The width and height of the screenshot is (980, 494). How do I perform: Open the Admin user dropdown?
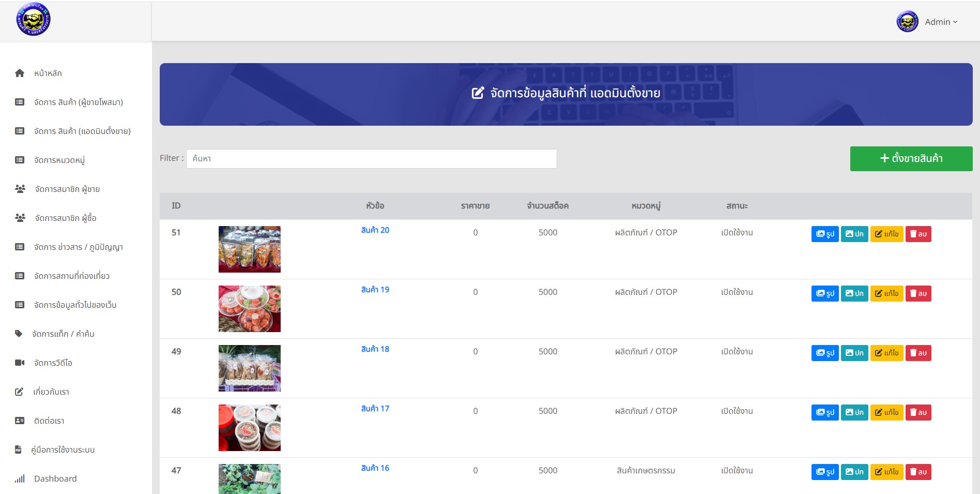pyautogui.click(x=941, y=22)
